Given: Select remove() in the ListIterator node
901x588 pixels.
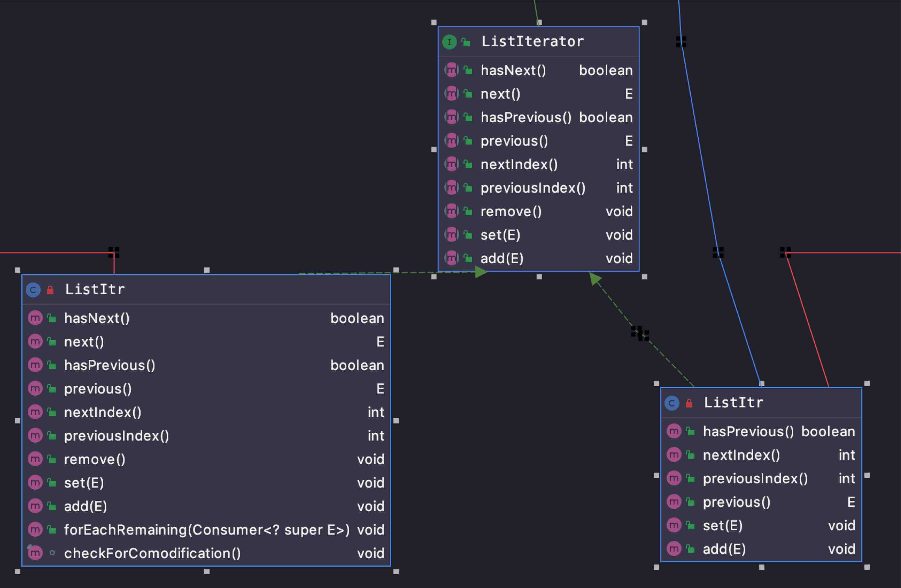Looking at the screenshot, I should pyautogui.click(x=511, y=212).
